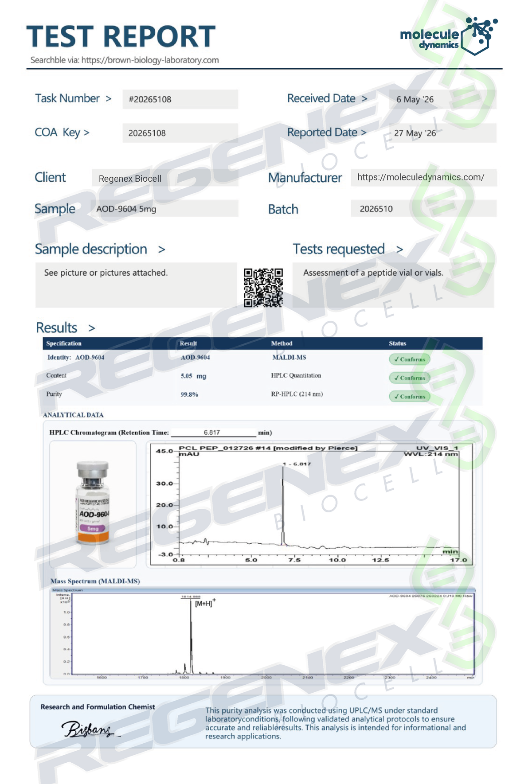Viewport: 532px width, 784px height.
Task: Click 'Assessment of a peptide vial' text
Action: 373,273
